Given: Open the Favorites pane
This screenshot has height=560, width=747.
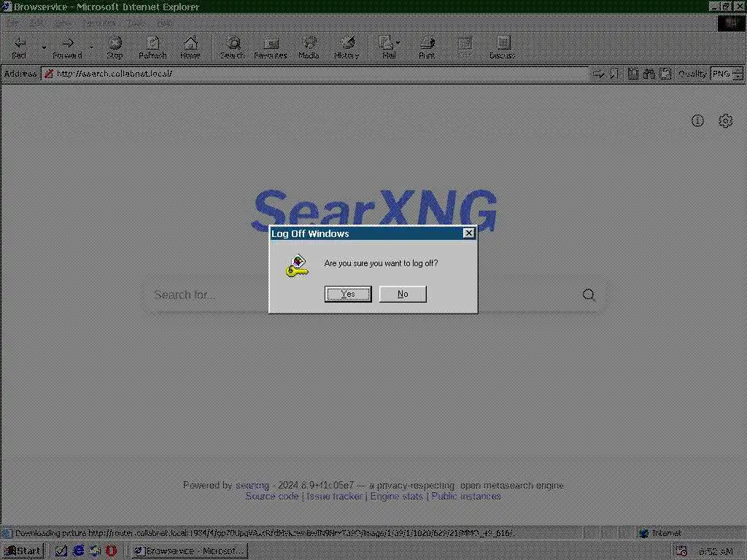Looking at the screenshot, I should pos(271,47).
